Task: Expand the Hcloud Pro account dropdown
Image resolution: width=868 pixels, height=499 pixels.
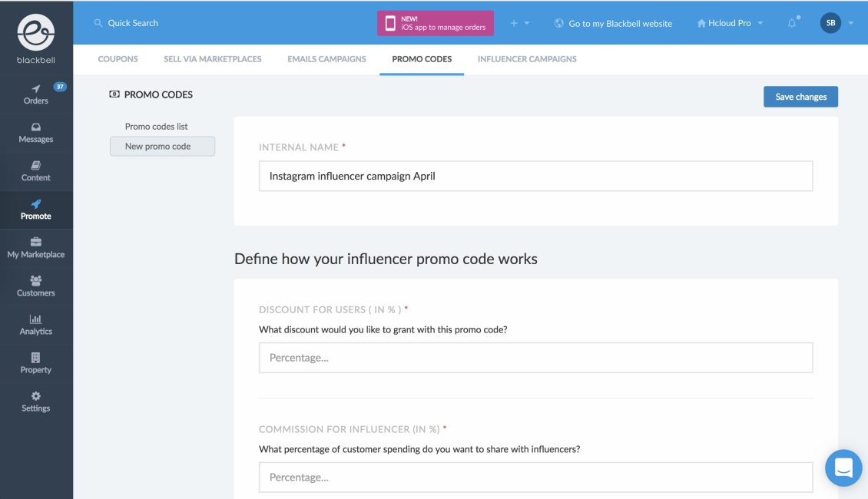Action: [730, 23]
